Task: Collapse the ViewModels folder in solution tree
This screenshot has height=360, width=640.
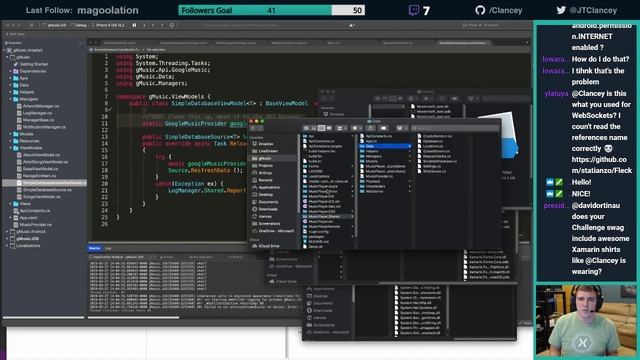Action: click(11, 148)
